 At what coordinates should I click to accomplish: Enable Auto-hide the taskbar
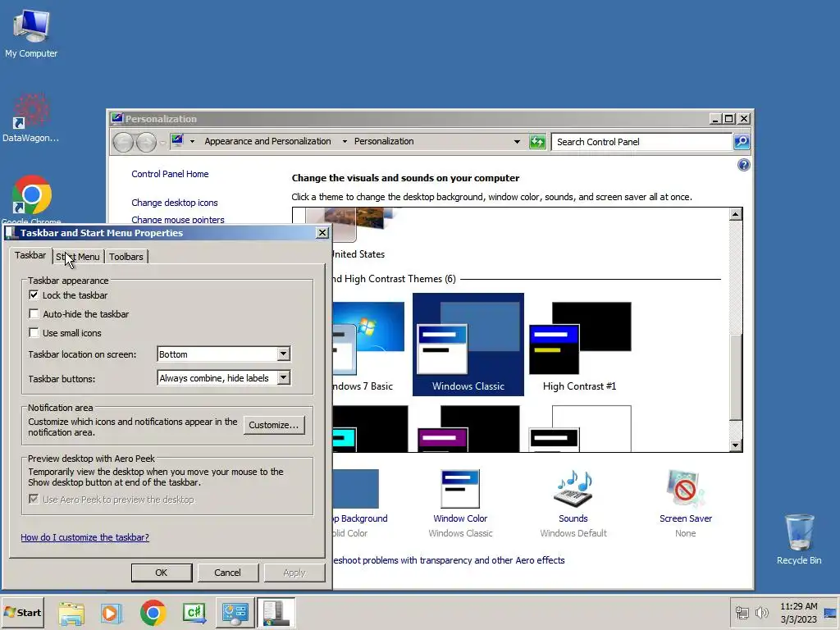[34, 314]
